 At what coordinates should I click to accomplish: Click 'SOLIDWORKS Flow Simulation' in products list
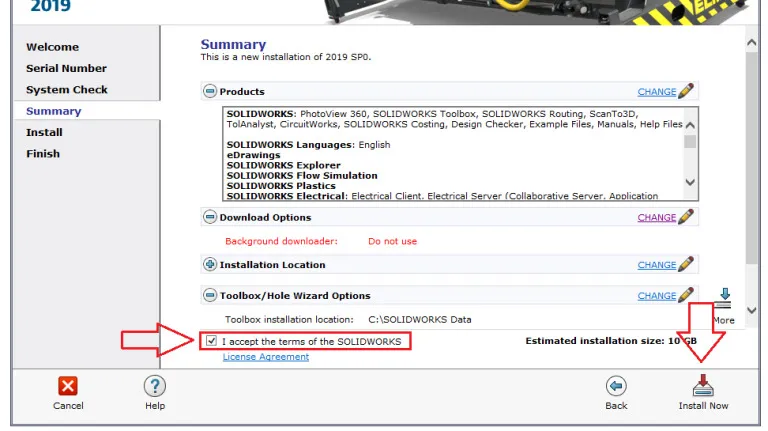tap(302, 175)
